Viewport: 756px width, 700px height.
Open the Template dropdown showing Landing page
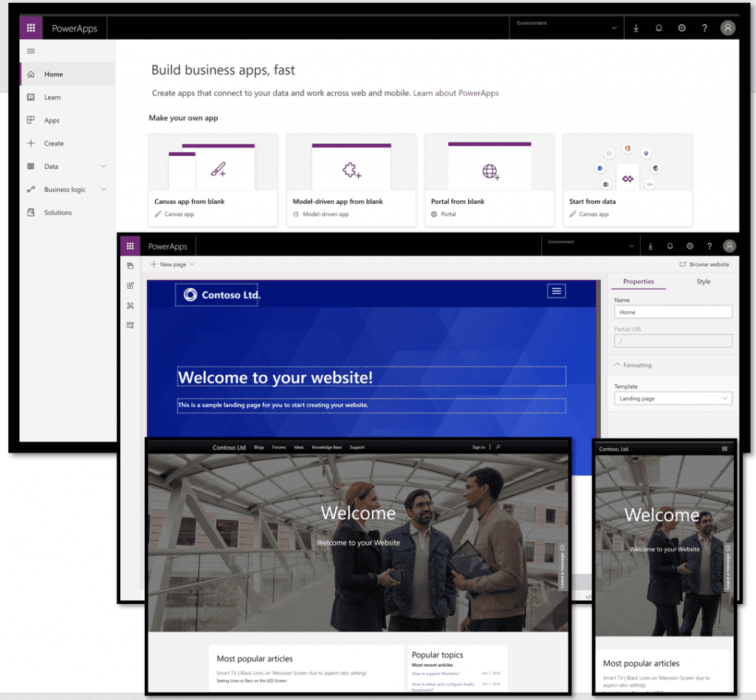click(x=673, y=398)
